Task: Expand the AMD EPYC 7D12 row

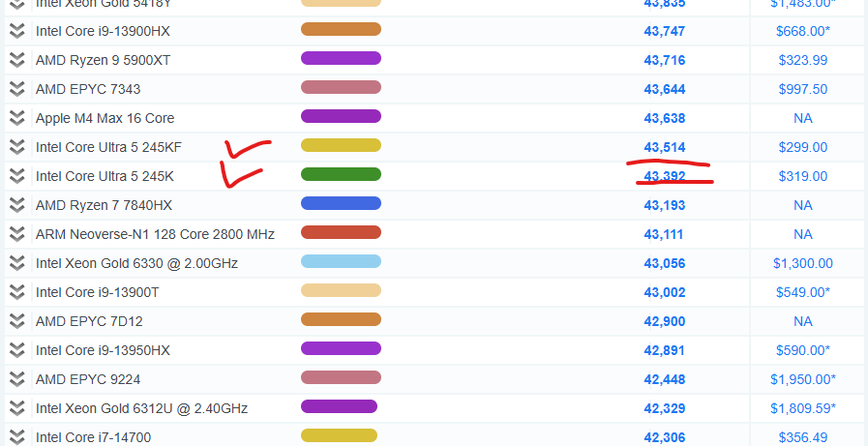Action: (17, 321)
